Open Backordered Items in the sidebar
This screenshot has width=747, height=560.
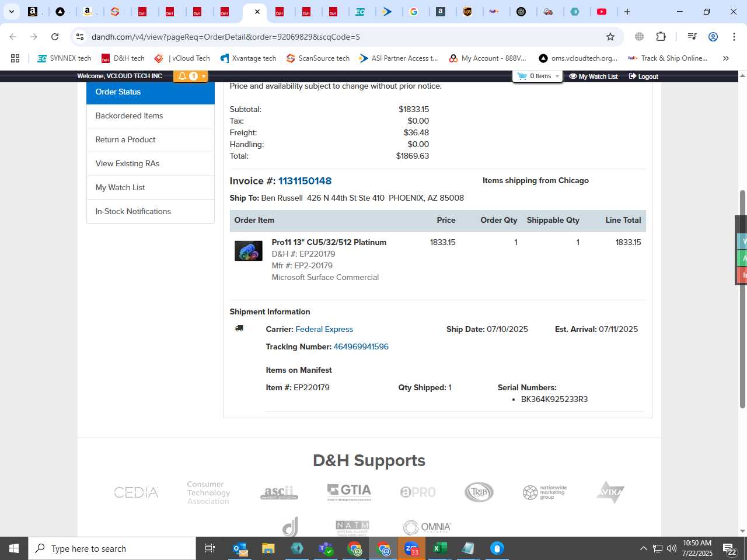tap(151, 116)
